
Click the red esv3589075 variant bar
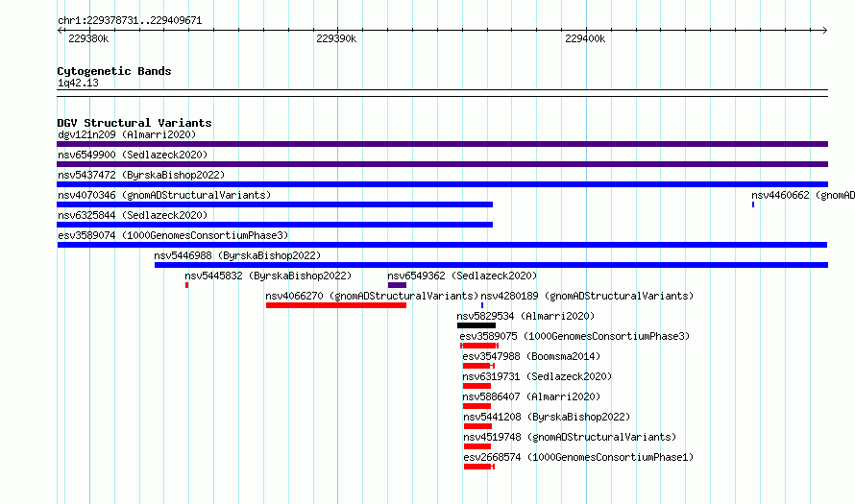[x=479, y=346]
